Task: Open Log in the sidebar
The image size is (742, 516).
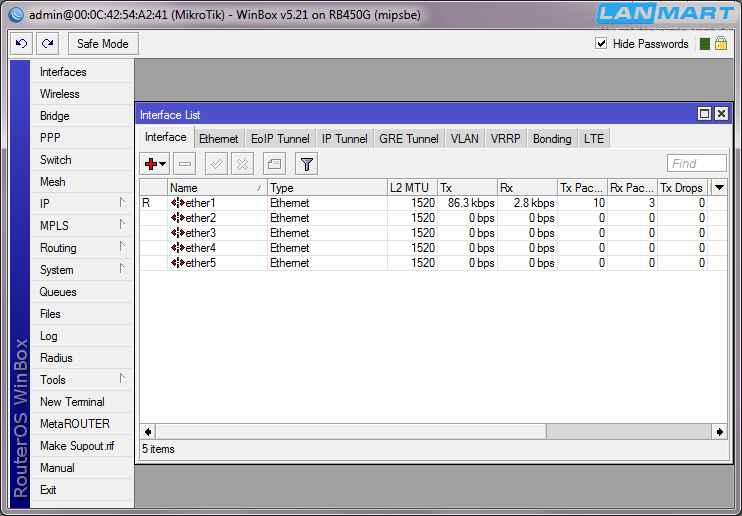Action: click(82, 336)
